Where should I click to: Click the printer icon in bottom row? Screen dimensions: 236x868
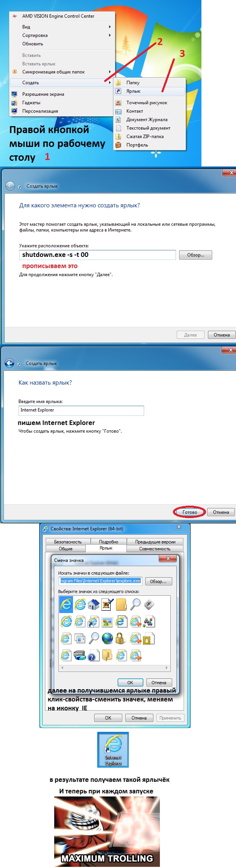pos(80,655)
